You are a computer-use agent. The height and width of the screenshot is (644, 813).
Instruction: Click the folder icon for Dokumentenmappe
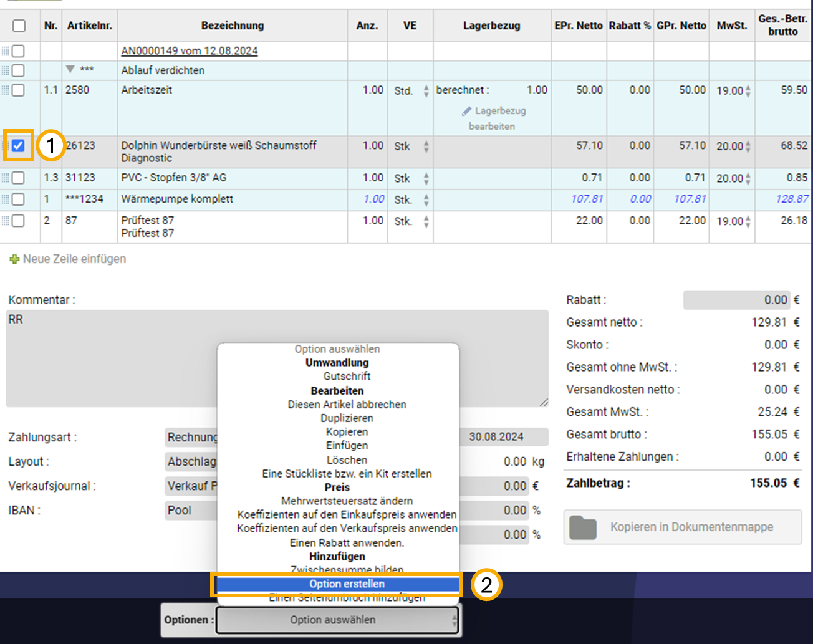[x=583, y=527]
